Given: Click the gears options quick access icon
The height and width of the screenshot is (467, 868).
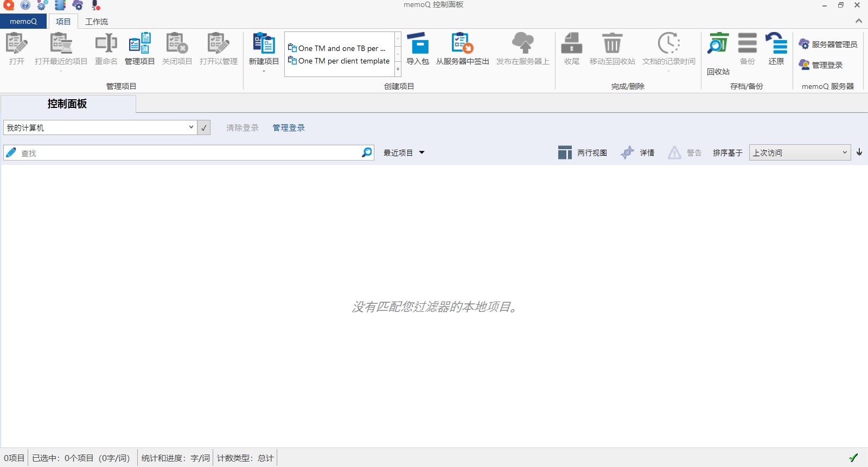Looking at the screenshot, I should click(x=42, y=5).
